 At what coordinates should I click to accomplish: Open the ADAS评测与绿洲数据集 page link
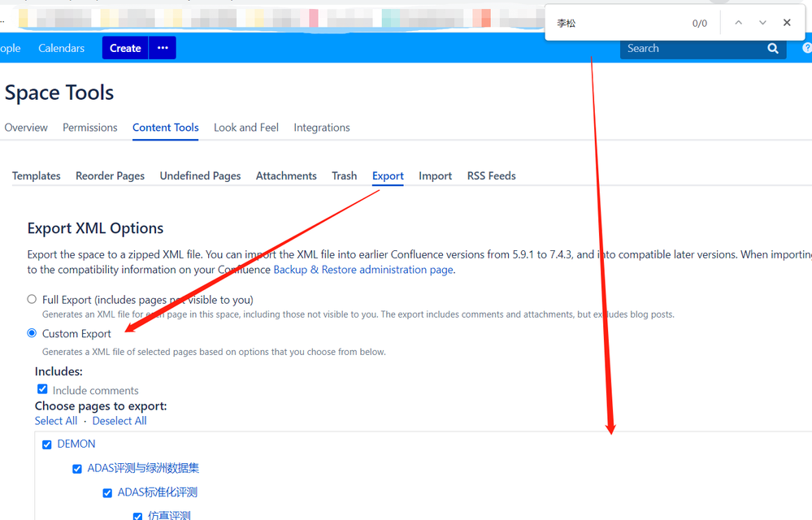(143, 468)
